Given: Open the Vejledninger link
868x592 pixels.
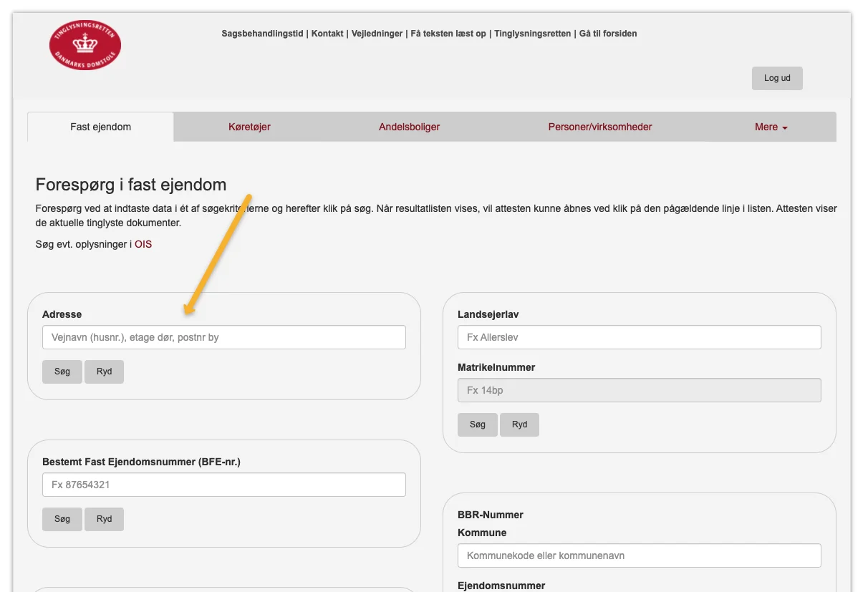Looking at the screenshot, I should tap(377, 34).
